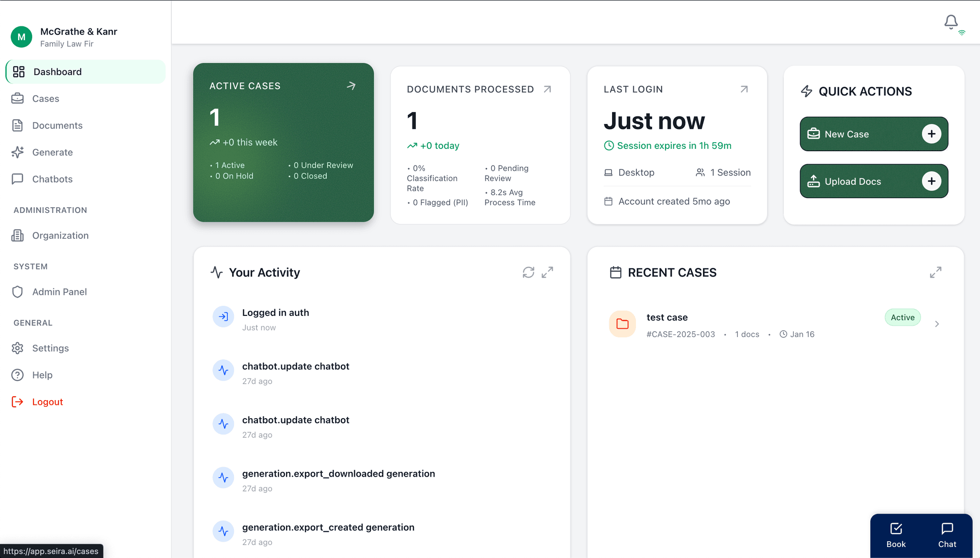Open test case chevron arrow
The height and width of the screenshot is (558, 980).
click(937, 324)
